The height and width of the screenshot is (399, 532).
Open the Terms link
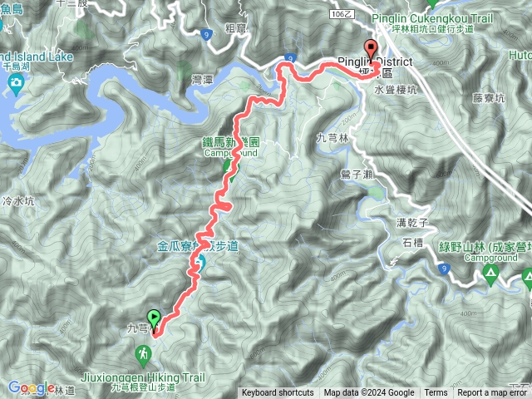click(x=436, y=393)
